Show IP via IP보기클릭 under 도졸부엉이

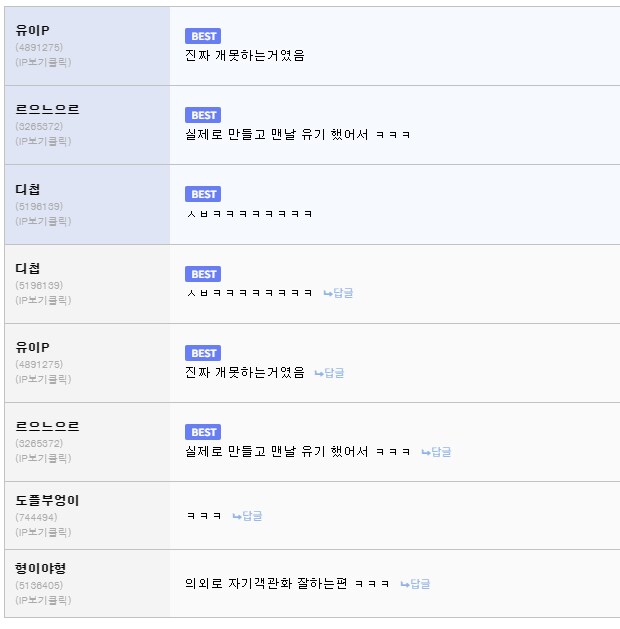click(x=43, y=532)
